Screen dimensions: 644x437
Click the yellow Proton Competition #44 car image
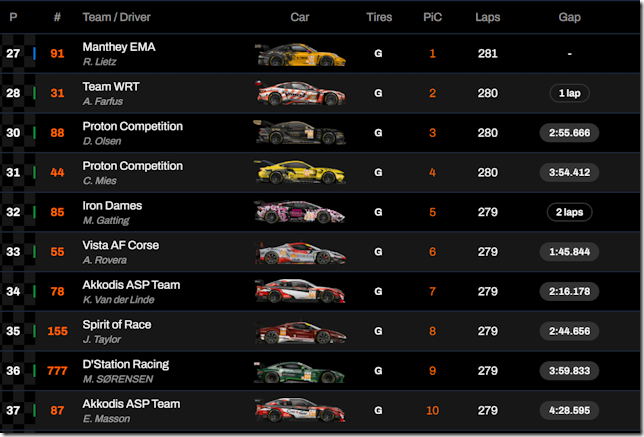300,172
